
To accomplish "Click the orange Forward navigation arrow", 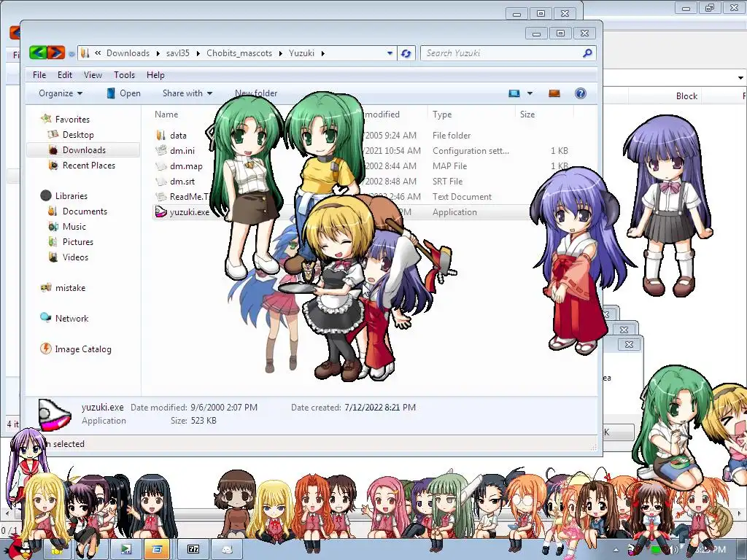I will click(55, 52).
